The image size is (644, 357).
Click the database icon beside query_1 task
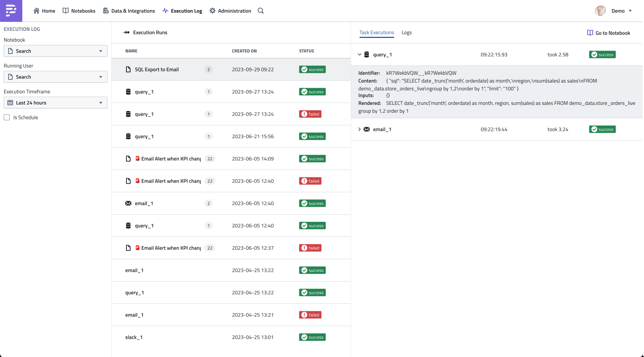click(x=367, y=55)
